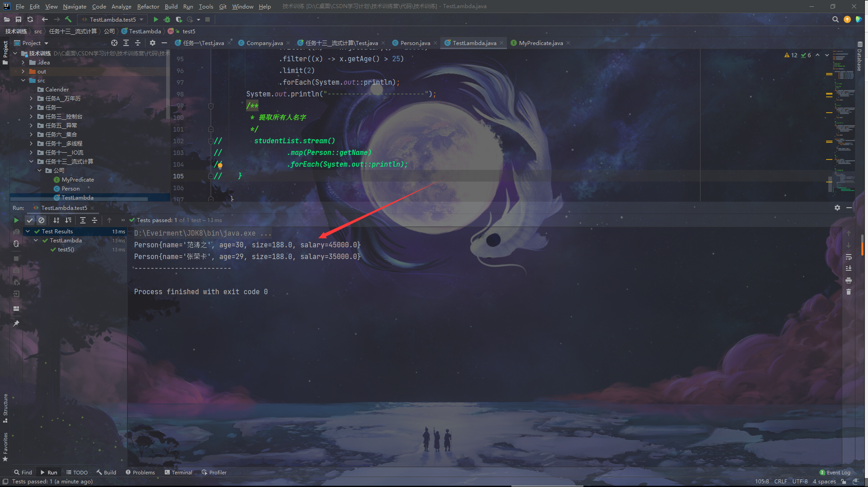Expand all in Project panel header
The width and height of the screenshot is (868, 487).
pyautogui.click(x=126, y=43)
